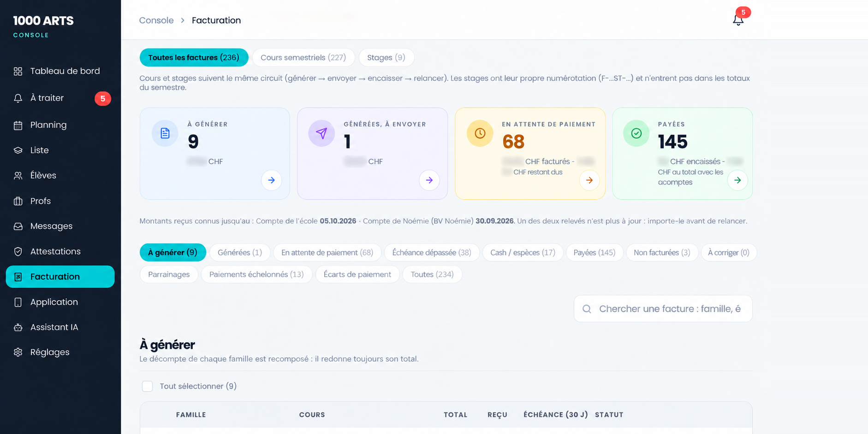868x434 pixels.
Task: Click the FAMILLE column header
Action: click(x=191, y=415)
